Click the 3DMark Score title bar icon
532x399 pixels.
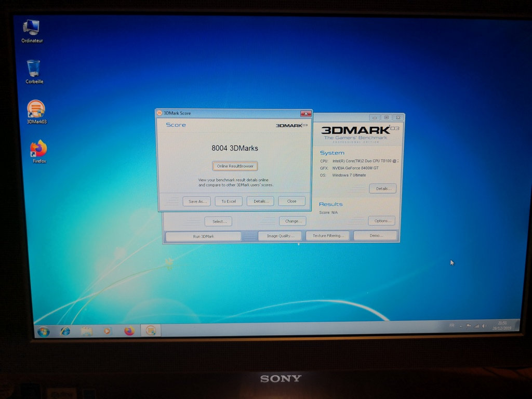159,113
